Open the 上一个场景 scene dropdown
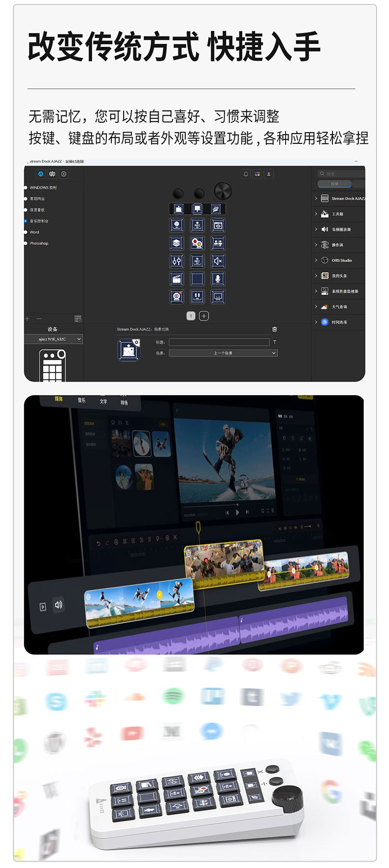The width and height of the screenshot is (389, 868). (223, 353)
